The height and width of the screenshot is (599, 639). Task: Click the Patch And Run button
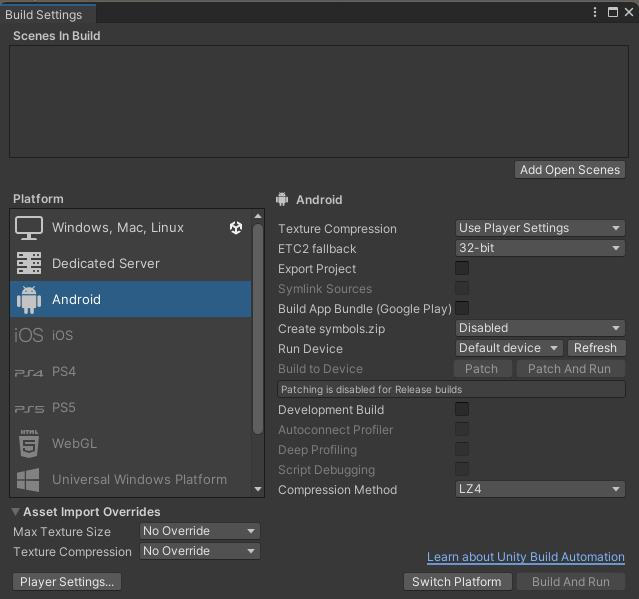pos(570,369)
